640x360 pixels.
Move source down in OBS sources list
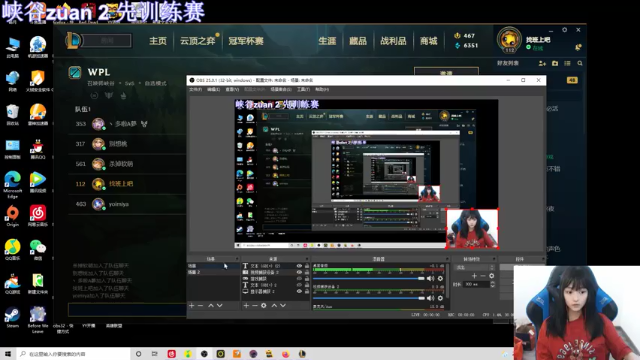[x=283, y=305]
